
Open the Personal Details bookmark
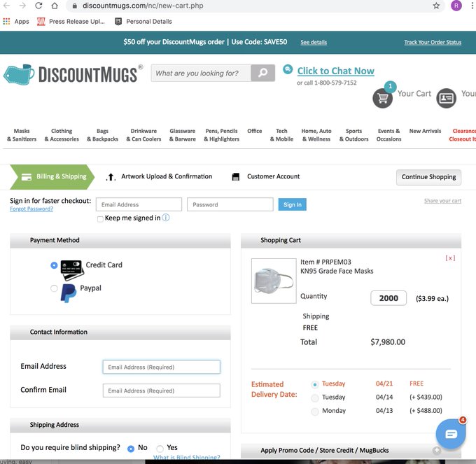(143, 21)
